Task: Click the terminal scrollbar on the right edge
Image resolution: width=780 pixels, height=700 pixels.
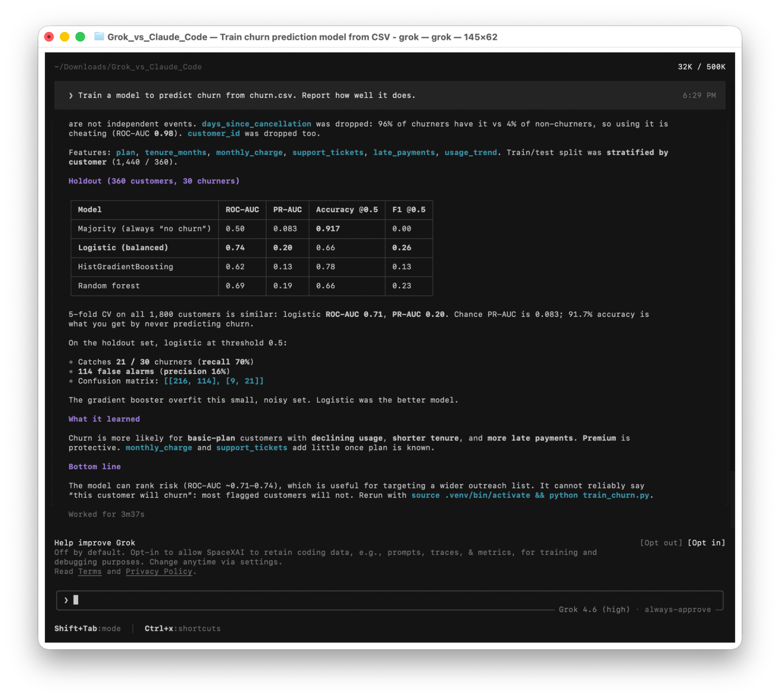Action: [732, 500]
